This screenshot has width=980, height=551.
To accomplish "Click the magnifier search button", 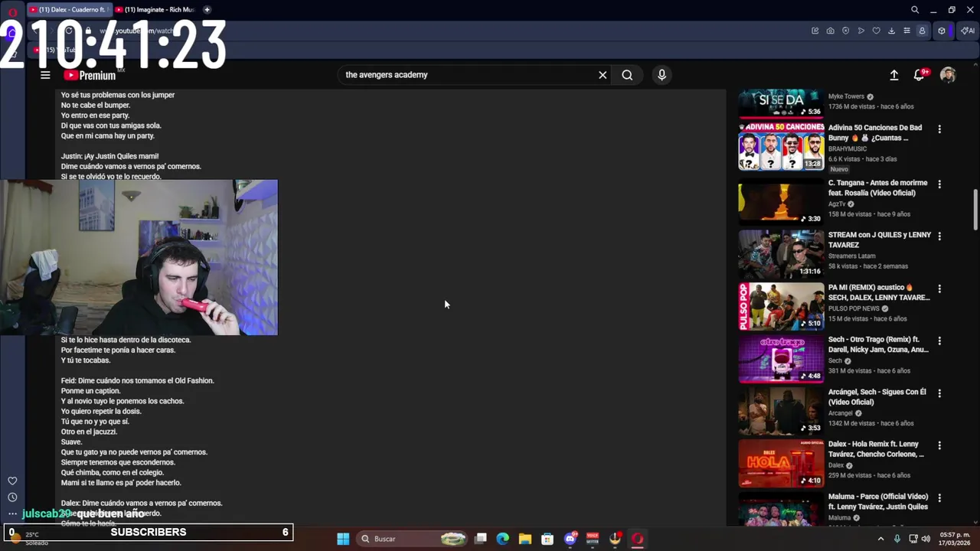I will (627, 75).
